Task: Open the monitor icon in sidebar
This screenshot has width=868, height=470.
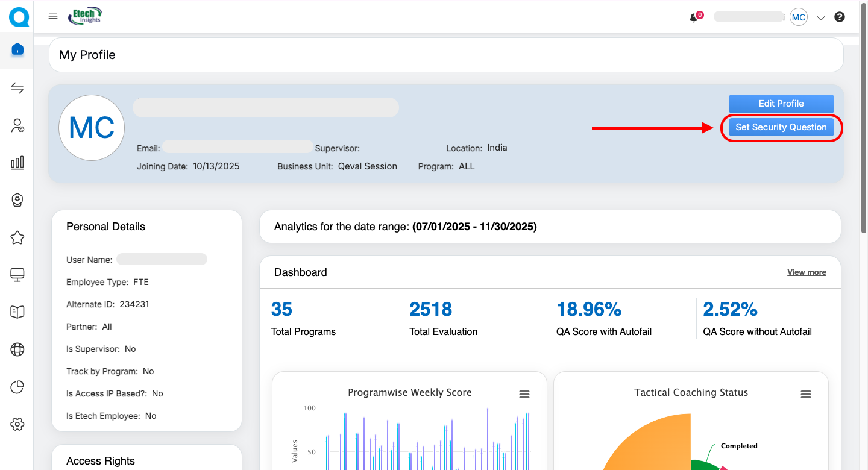Action: [17, 275]
